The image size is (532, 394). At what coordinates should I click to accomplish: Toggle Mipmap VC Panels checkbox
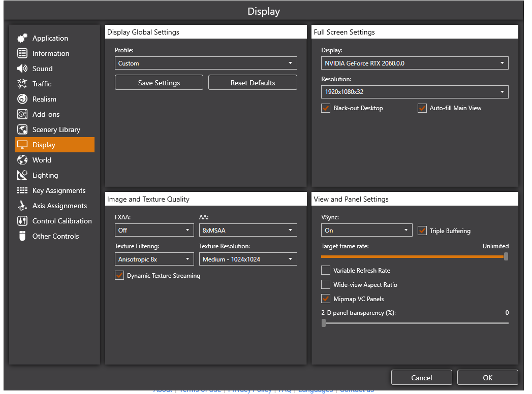point(326,299)
